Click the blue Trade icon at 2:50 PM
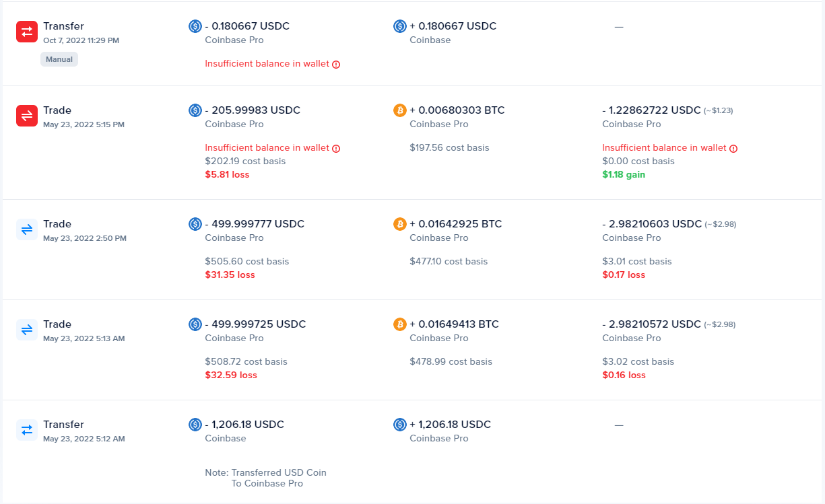The image size is (825, 504). coord(27,229)
